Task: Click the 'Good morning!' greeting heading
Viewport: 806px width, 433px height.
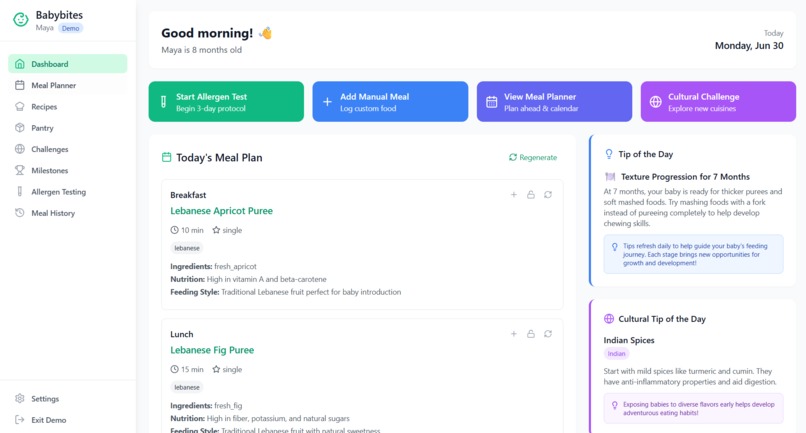Action: click(207, 33)
